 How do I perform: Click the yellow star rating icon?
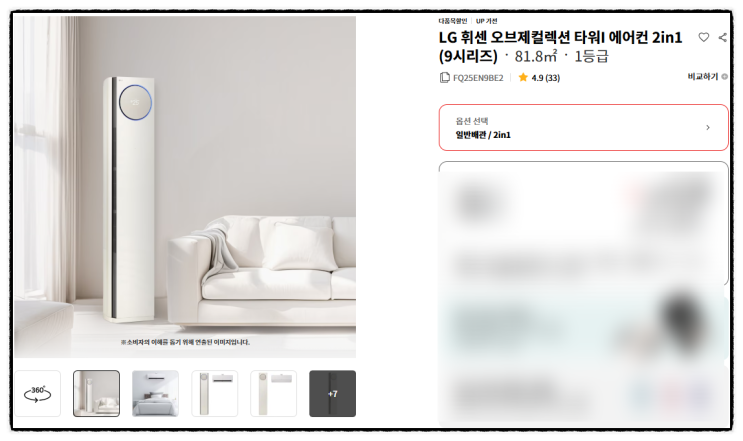[523, 77]
